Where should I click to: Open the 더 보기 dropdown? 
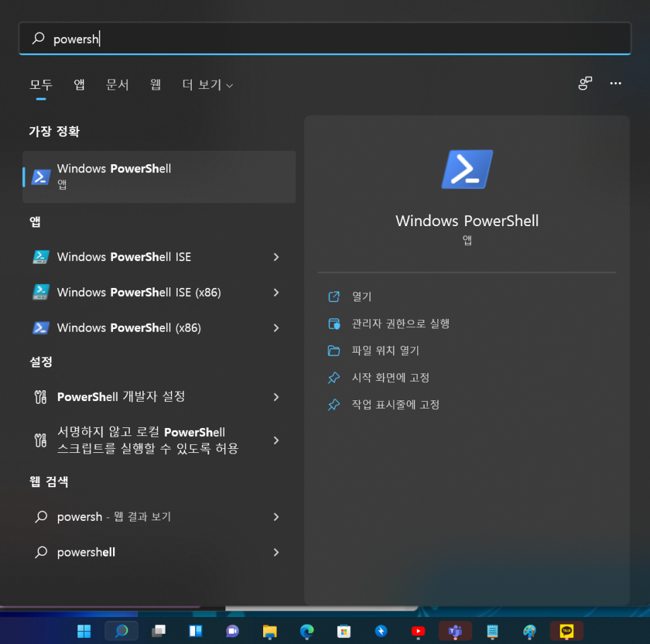coord(207,85)
